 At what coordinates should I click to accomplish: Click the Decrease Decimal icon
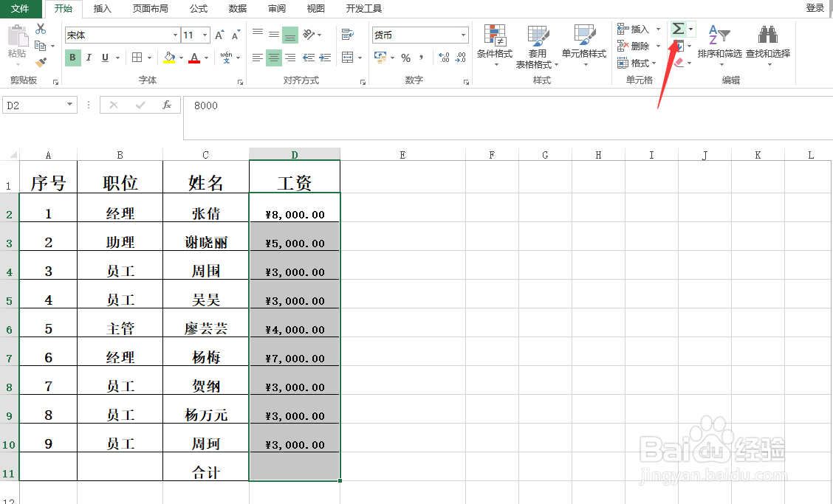click(x=461, y=58)
